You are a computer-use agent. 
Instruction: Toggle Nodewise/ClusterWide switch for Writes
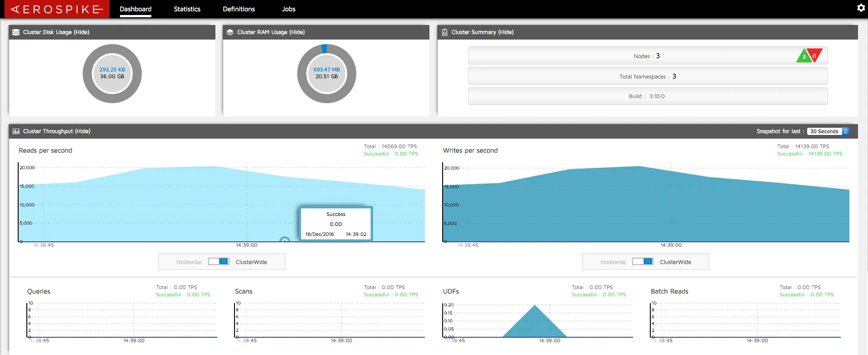click(x=643, y=261)
